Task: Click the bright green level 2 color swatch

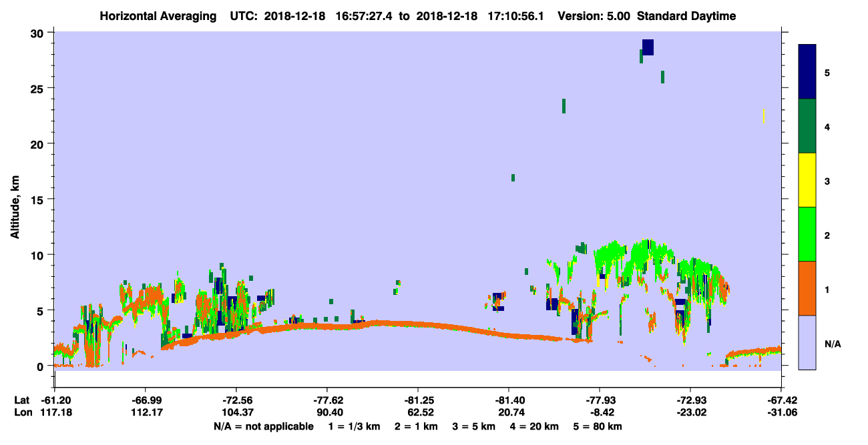Action: click(x=807, y=234)
